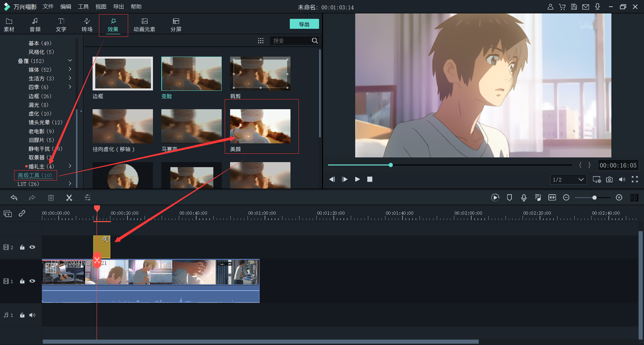Select the scissors split tool
This screenshot has height=345, width=644.
click(x=69, y=198)
